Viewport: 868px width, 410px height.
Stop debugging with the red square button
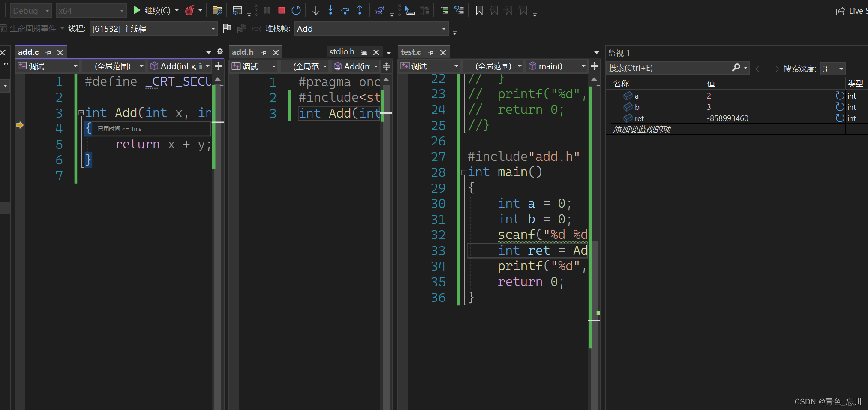[282, 10]
